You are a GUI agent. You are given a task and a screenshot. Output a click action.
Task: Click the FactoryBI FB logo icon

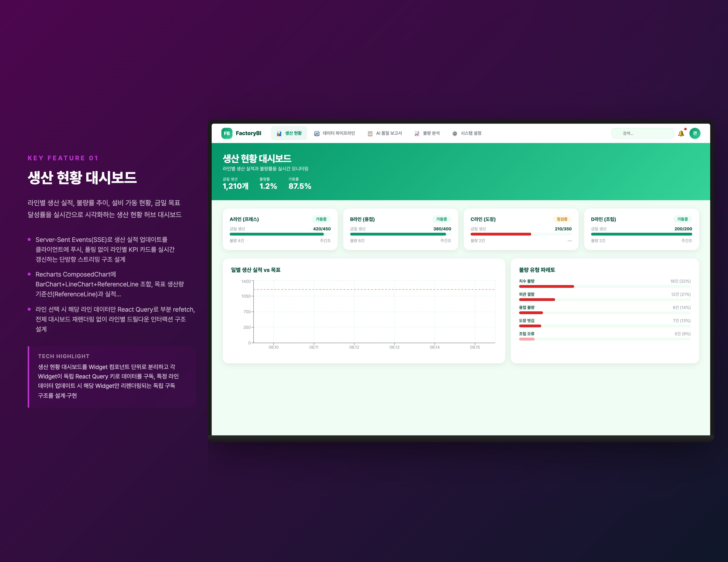click(227, 133)
